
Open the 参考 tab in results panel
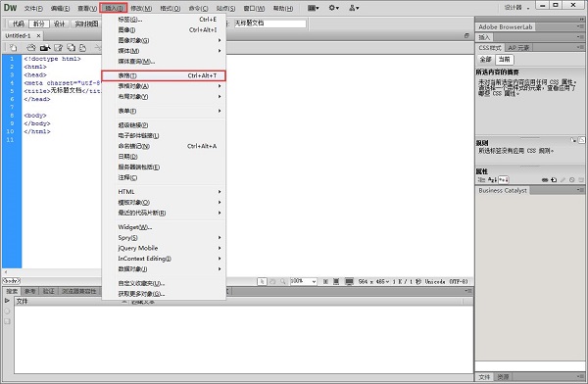29,291
